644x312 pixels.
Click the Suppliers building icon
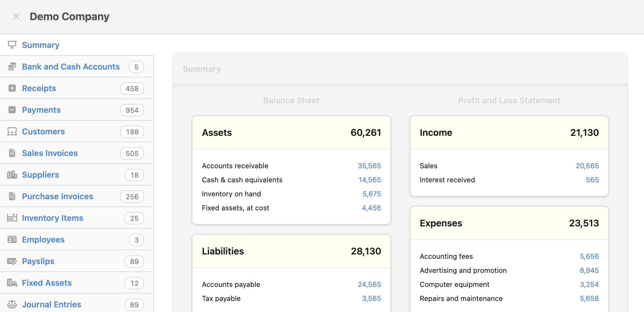12,175
